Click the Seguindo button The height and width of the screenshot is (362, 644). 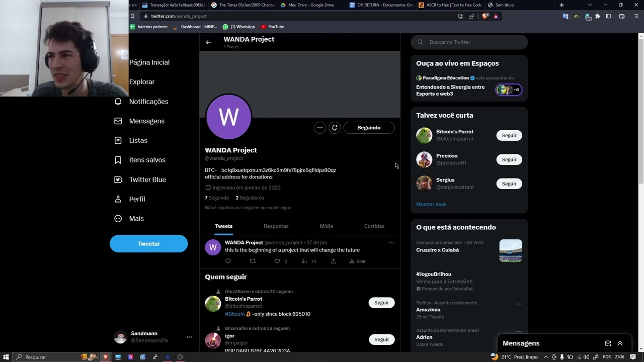point(369,128)
